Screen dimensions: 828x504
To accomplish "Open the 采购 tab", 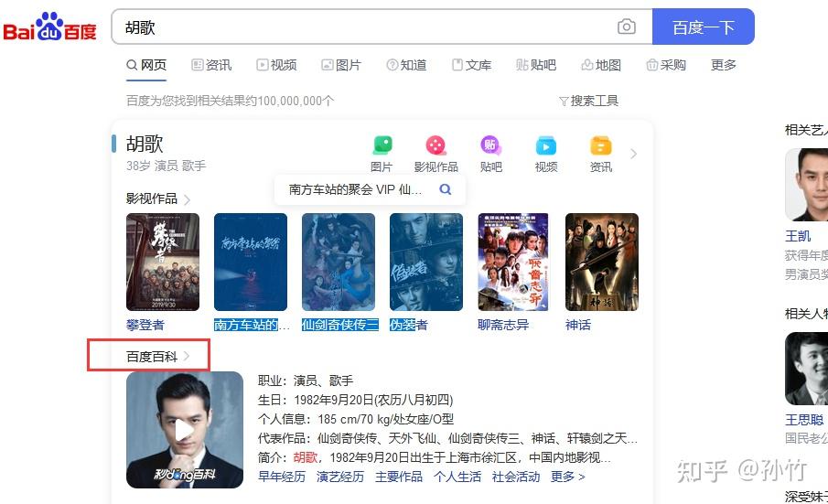I will pos(666,65).
